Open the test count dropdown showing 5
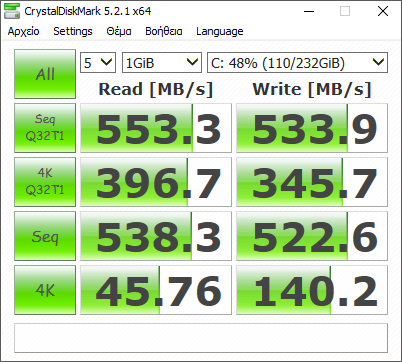Viewport: 402px width, 362px height. pos(98,63)
